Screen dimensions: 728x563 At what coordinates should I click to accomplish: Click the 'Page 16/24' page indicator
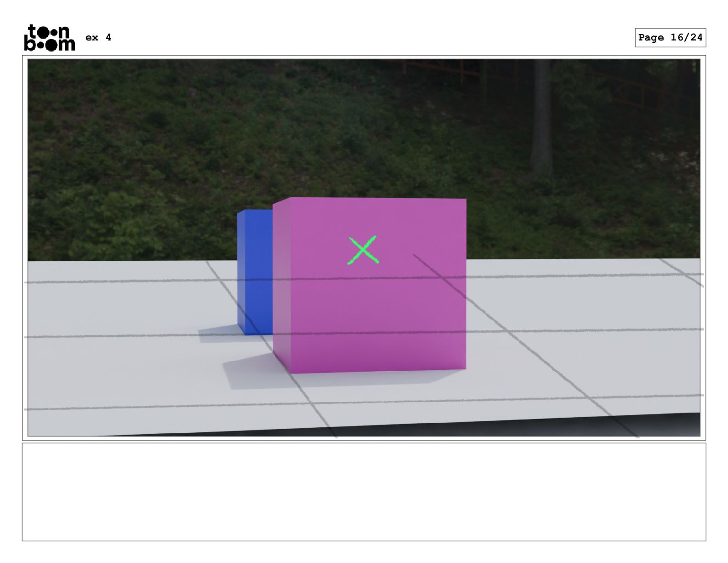[x=670, y=38]
